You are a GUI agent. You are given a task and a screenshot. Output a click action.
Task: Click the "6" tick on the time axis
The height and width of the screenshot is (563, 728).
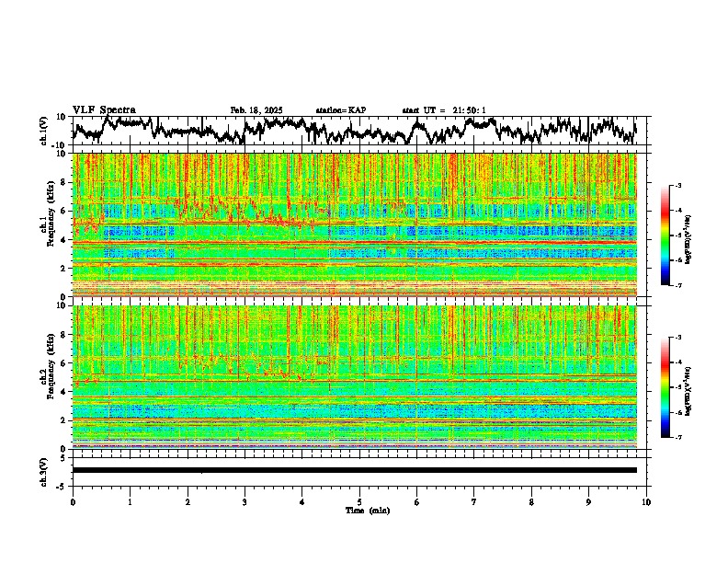coord(416,502)
